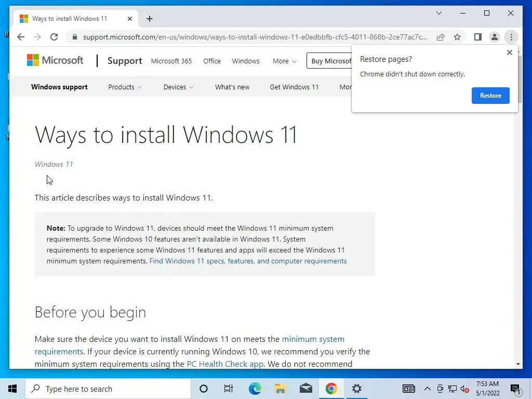Image resolution: width=532 pixels, height=399 pixels.
Task: Click the taskbar search box
Action: [x=108, y=389]
